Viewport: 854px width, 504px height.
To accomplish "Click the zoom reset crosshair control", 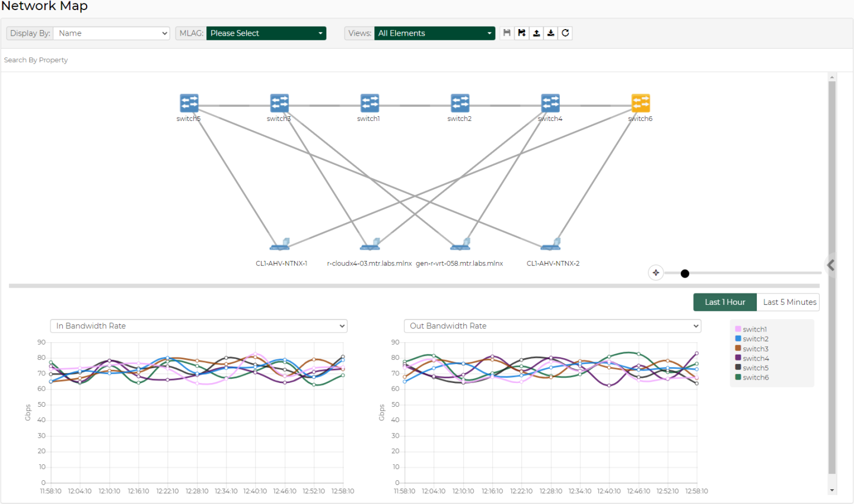I will click(656, 273).
